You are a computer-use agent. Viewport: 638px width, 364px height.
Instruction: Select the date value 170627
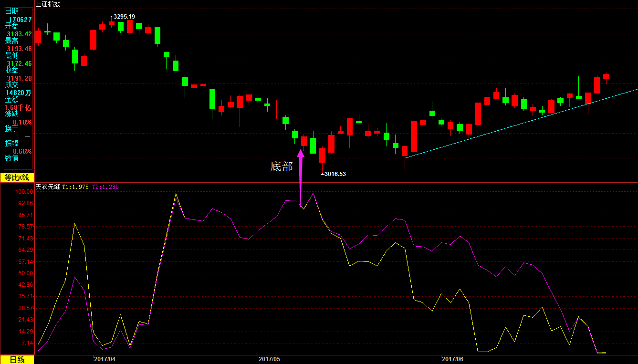click(x=20, y=20)
